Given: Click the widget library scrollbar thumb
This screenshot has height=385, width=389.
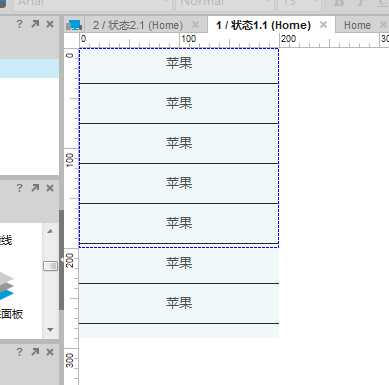Looking at the screenshot, I should pos(50,266).
